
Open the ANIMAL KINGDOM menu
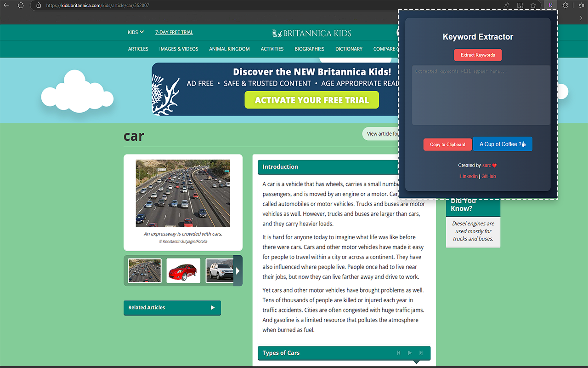[x=229, y=49]
